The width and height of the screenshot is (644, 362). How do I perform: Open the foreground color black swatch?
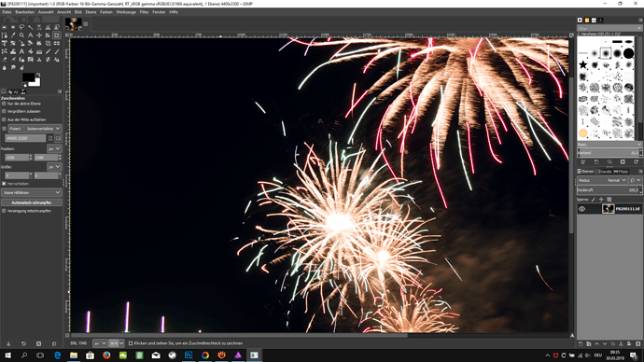28,77
